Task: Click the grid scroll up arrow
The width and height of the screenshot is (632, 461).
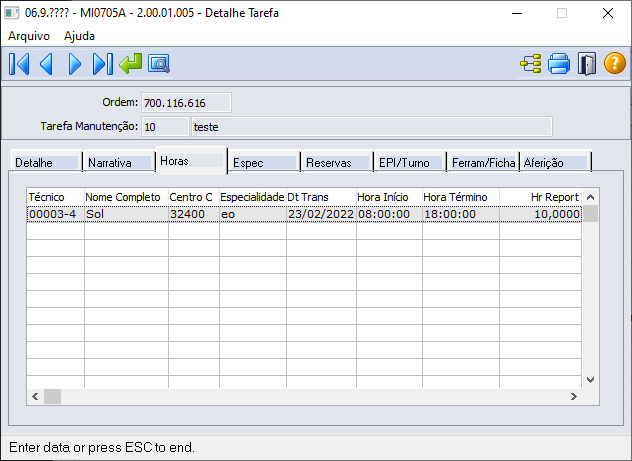Action: pyautogui.click(x=590, y=197)
